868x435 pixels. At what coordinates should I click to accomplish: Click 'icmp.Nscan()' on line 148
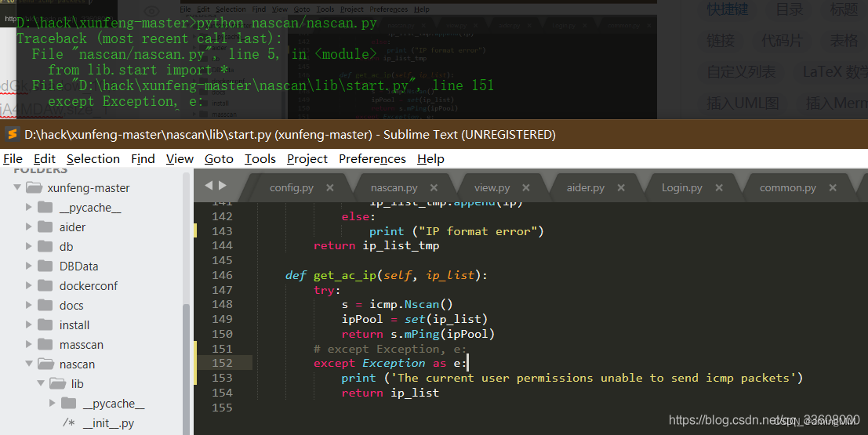click(412, 304)
